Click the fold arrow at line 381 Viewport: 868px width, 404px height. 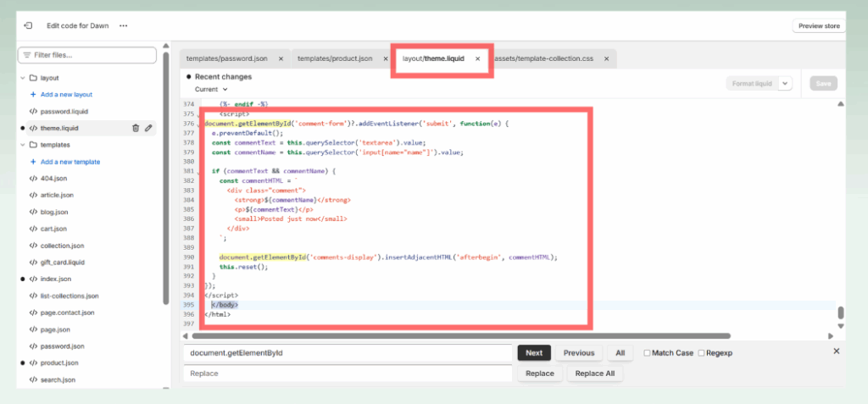(x=198, y=174)
